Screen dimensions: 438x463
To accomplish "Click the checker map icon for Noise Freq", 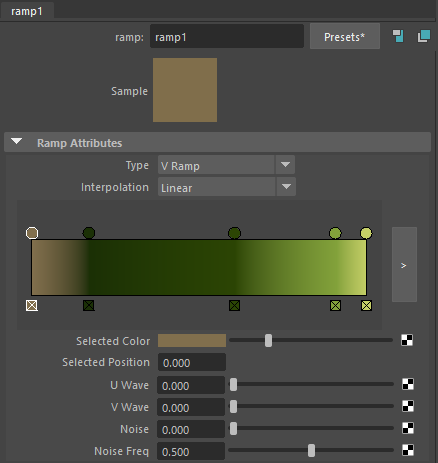I will [x=408, y=450].
